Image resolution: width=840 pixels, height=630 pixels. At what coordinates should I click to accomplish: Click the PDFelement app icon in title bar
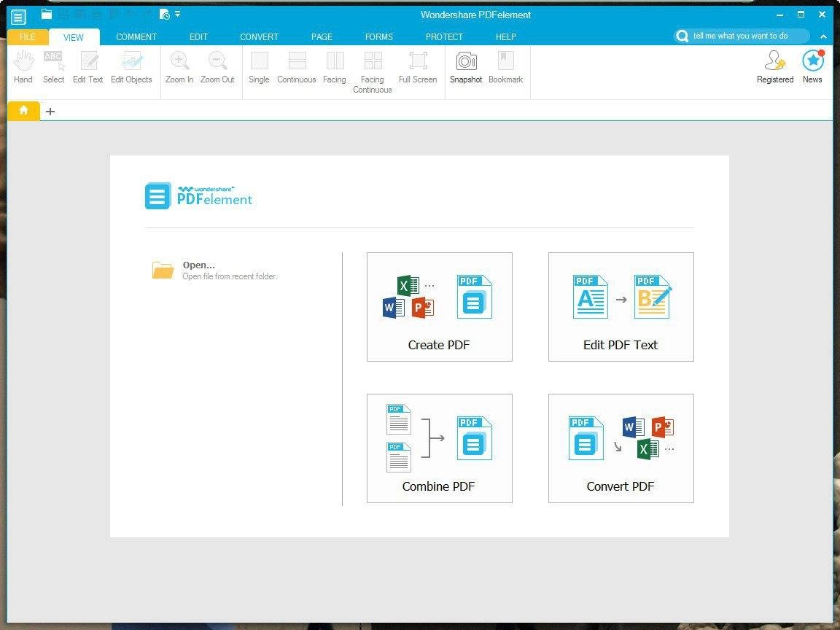tap(18, 17)
